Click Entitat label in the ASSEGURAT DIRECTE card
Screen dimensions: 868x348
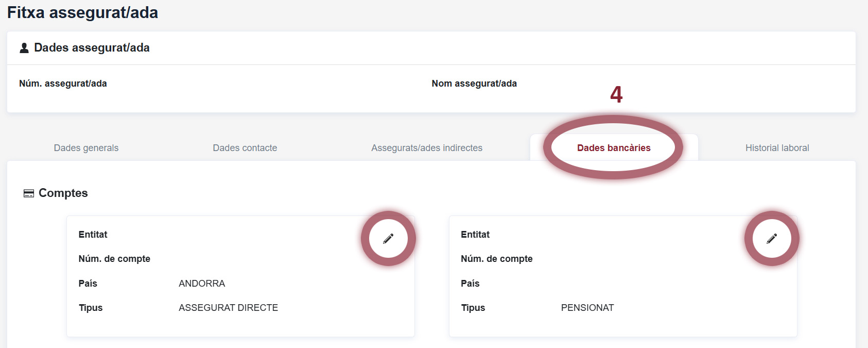pos(93,235)
